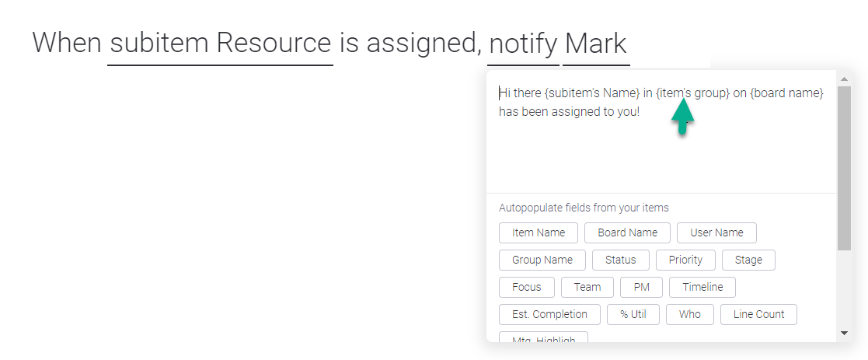Insert the User Name field
868x360 pixels.
[716, 232]
